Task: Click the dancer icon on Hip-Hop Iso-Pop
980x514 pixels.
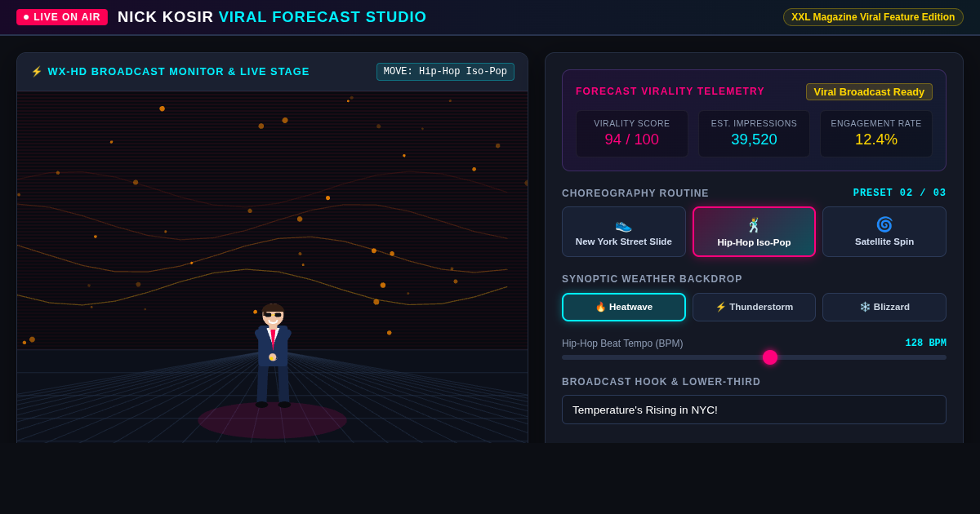Action: pyautogui.click(x=754, y=225)
